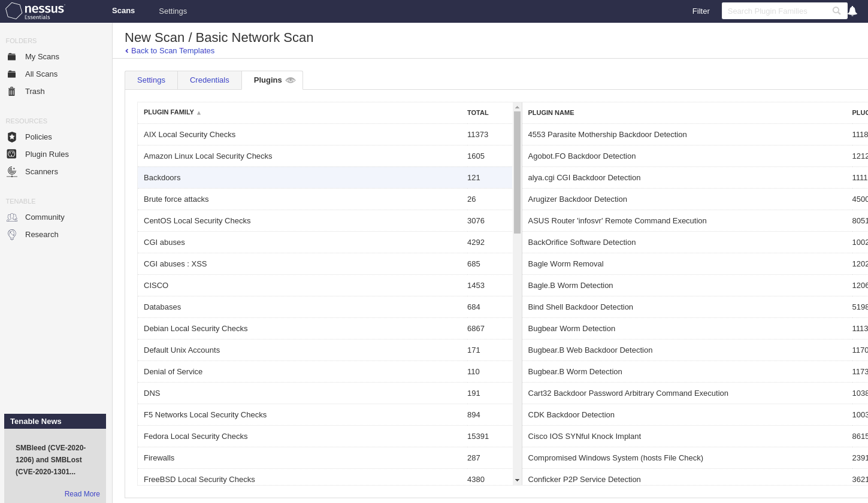Switch to the Credentials tab
868x503 pixels.
[209, 80]
